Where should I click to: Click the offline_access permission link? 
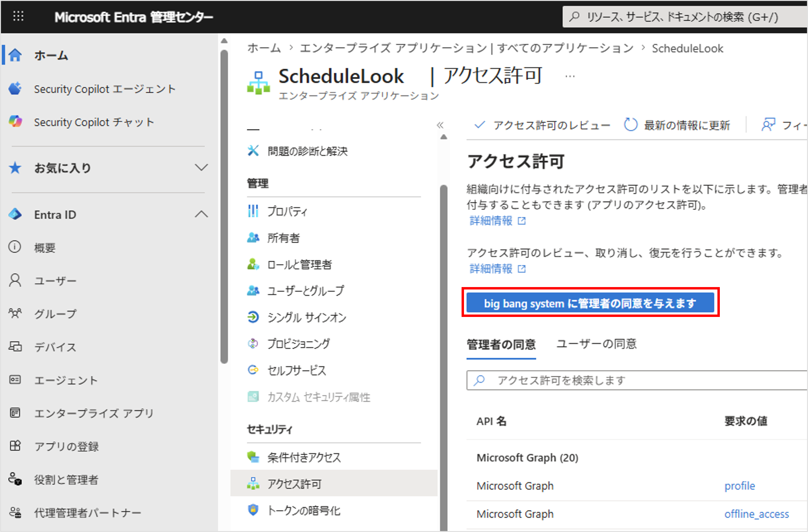756,514
